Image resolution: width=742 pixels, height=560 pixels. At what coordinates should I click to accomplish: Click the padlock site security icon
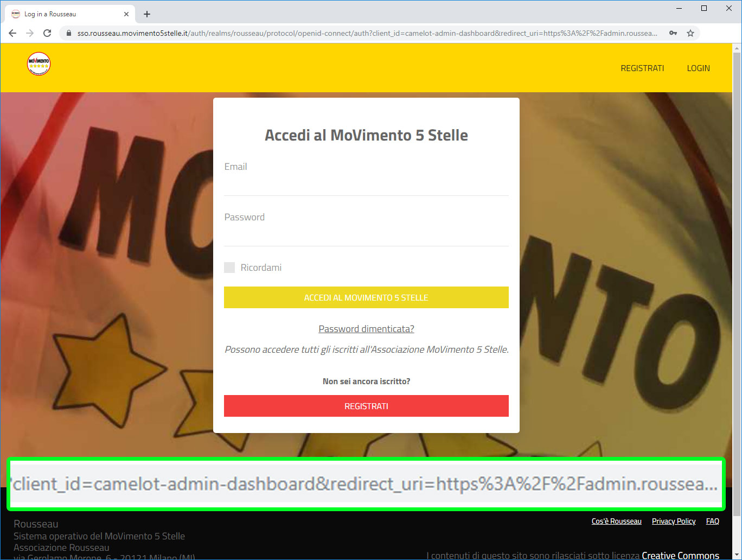[x=68, y=33]
